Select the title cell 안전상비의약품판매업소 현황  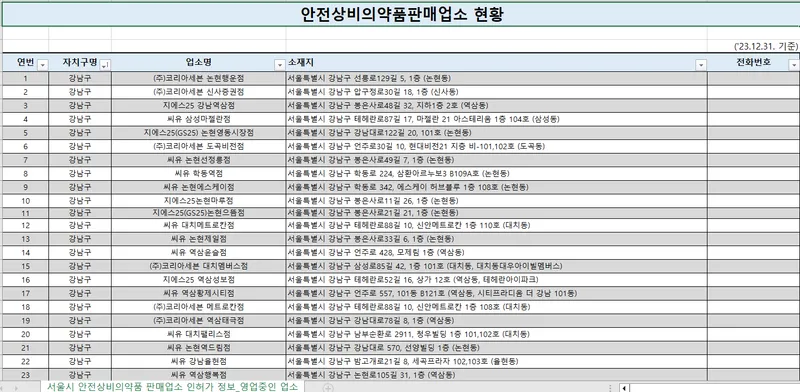(x=402, y=14)
